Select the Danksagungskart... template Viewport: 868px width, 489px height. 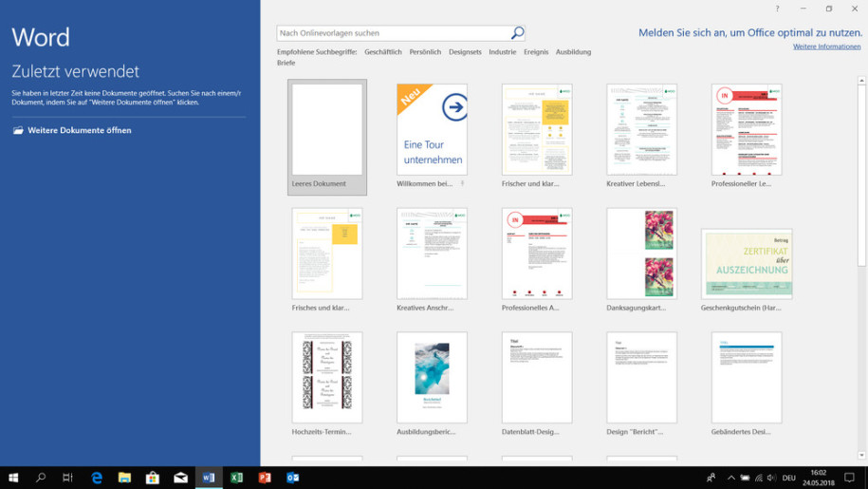point(641,254)
